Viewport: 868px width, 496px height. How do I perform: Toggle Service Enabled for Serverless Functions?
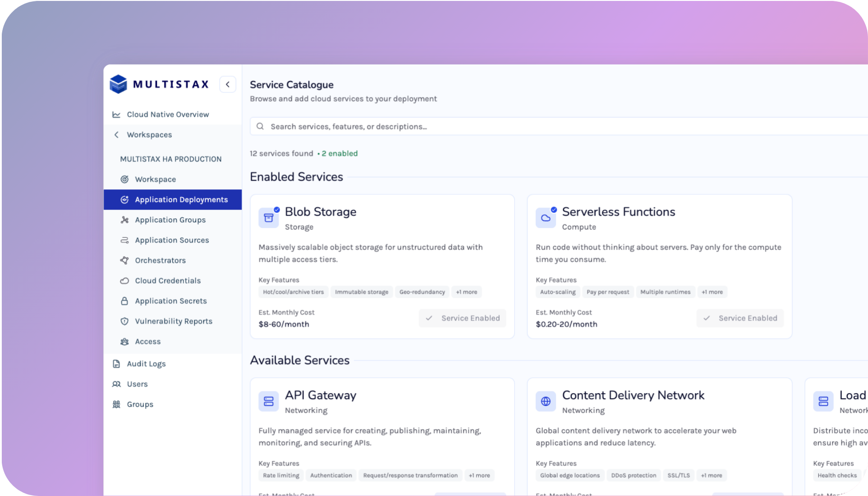[x=739, y=318]
